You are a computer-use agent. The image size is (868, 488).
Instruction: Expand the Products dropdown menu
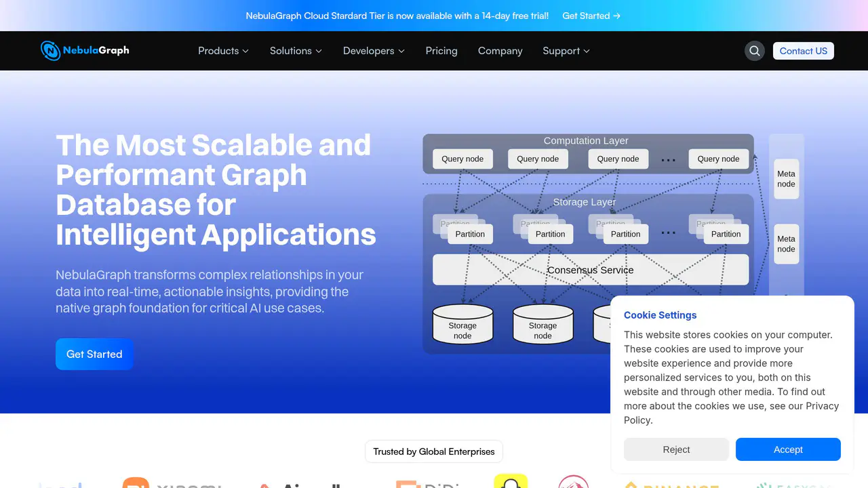(x=223, y=51)
